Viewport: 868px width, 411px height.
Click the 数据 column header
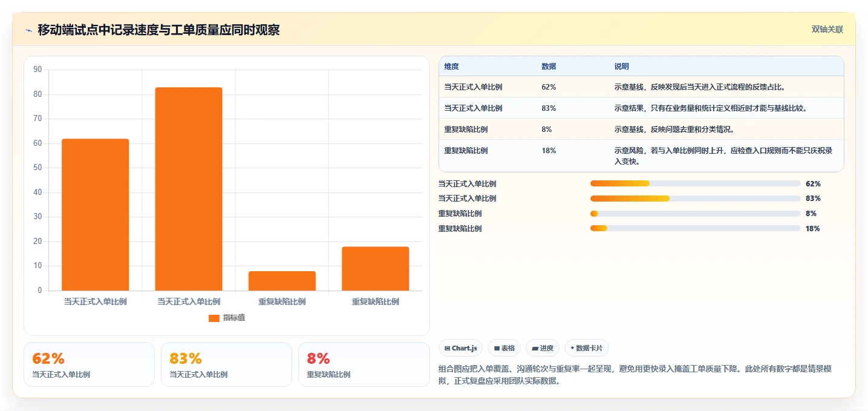click(549, 67)
